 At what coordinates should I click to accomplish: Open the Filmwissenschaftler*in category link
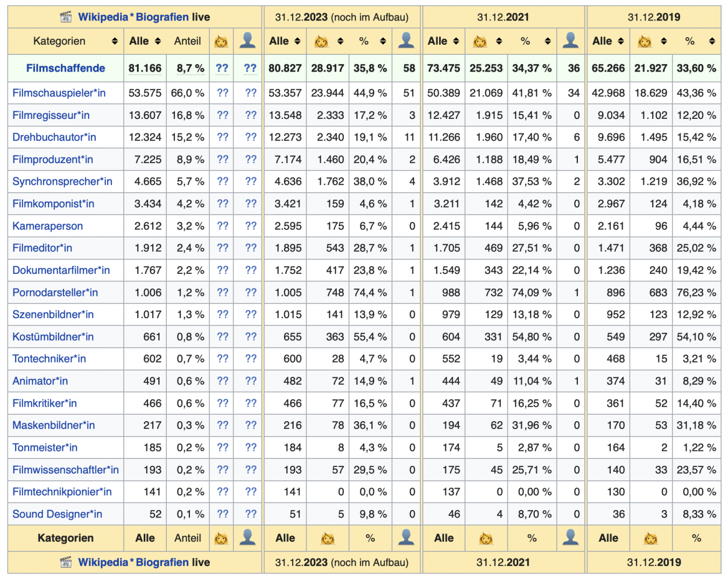point(66,470)
